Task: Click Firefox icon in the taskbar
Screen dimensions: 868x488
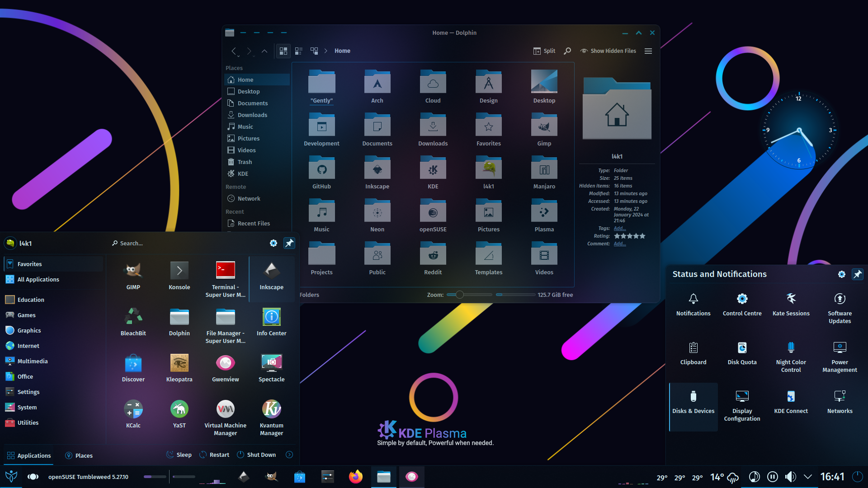Action: click(356, 477)
